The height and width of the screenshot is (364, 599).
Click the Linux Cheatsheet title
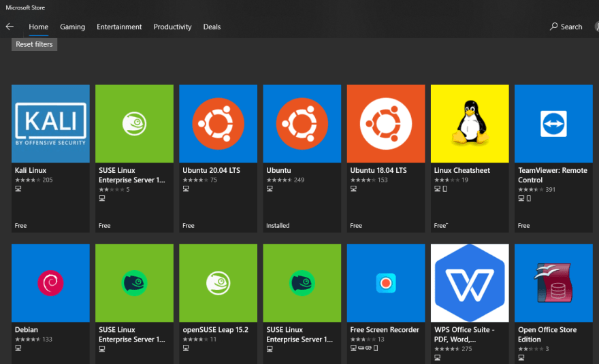click(462, 170)
